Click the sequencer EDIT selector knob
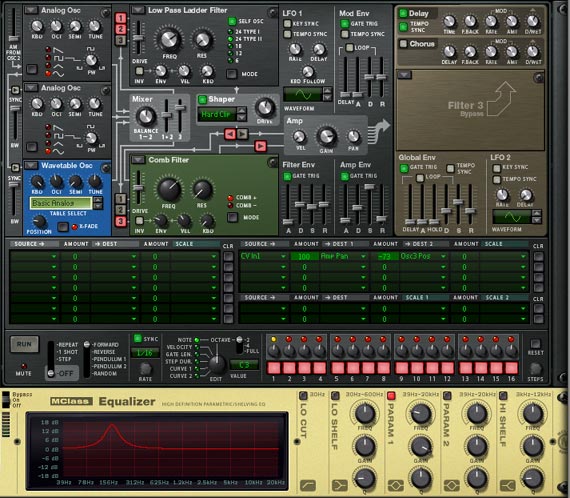The image size is (570, 498). point(217,364)
